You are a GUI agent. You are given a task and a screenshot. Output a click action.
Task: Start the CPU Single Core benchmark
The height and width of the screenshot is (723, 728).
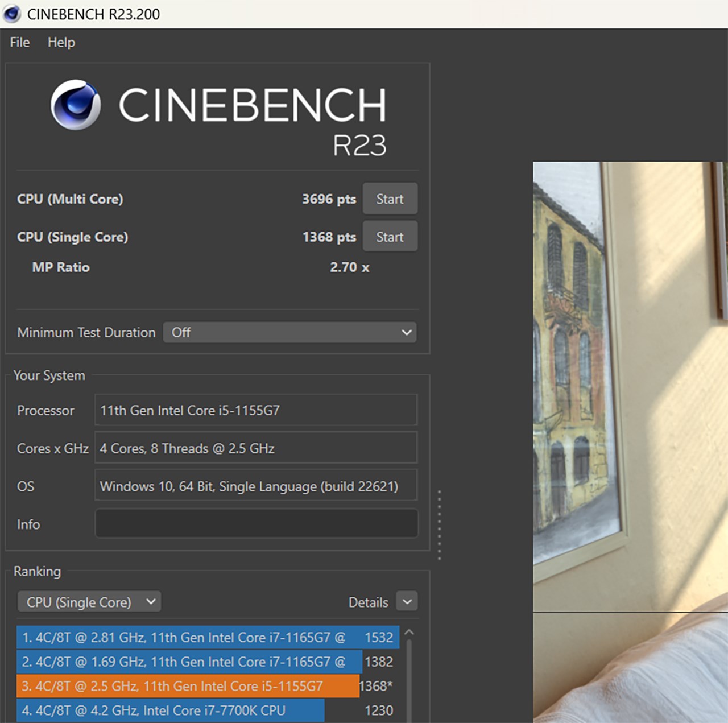[390, 236]
